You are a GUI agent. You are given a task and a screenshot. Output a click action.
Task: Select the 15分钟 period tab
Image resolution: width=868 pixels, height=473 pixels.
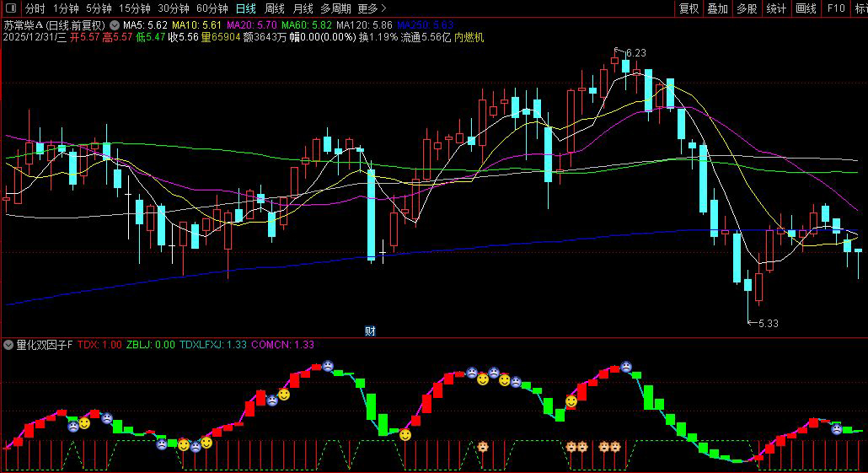point(135,8)
